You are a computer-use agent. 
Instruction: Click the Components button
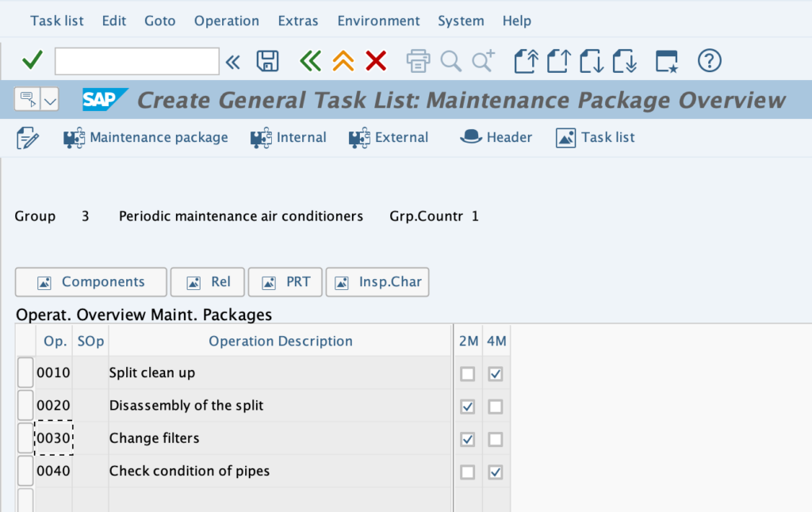point(91,282)
